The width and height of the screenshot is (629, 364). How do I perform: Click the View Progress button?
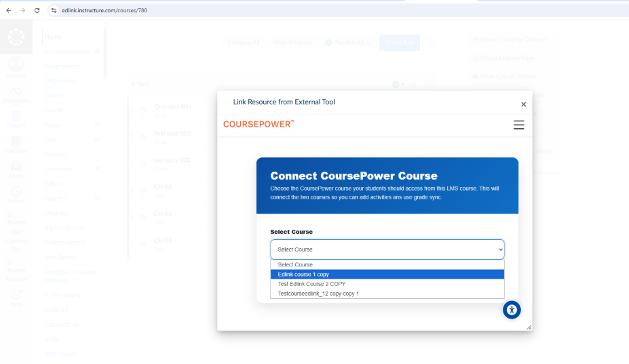point(293,43)
